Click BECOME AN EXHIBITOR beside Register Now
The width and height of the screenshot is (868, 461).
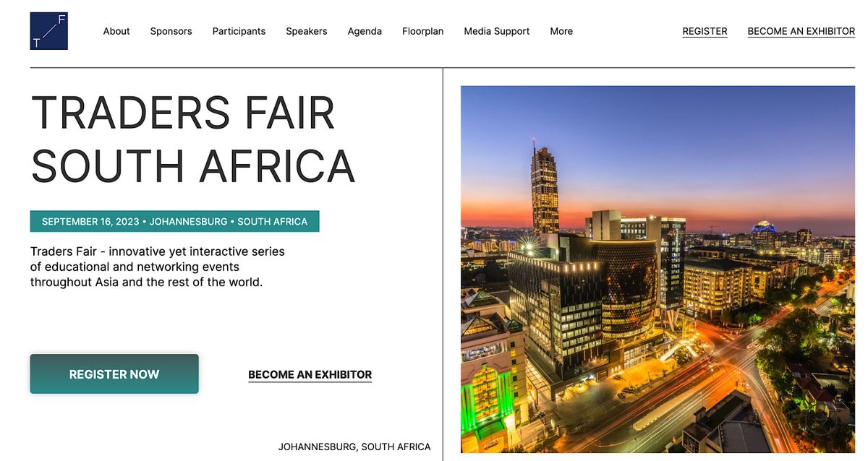(x=310, y=374)
